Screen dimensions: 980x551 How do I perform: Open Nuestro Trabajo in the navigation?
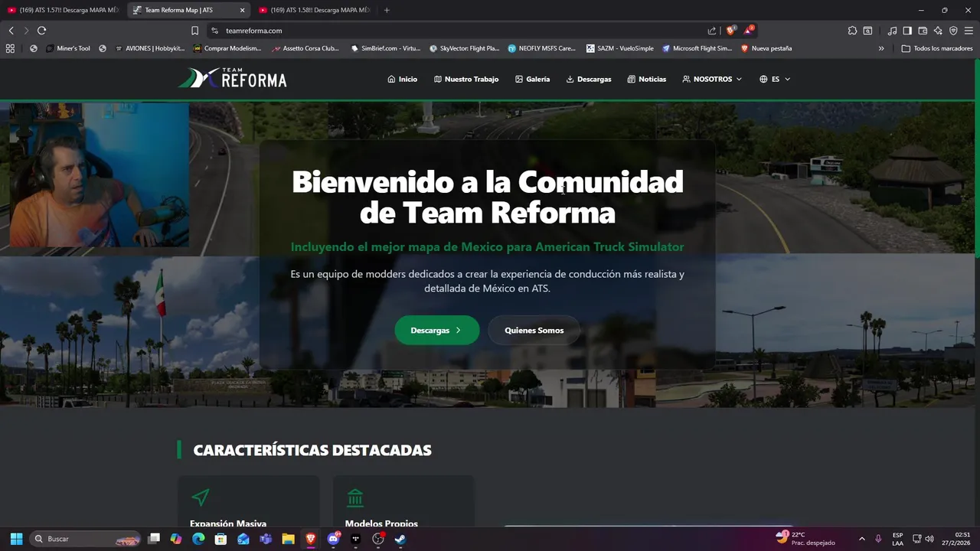(466, 79)
